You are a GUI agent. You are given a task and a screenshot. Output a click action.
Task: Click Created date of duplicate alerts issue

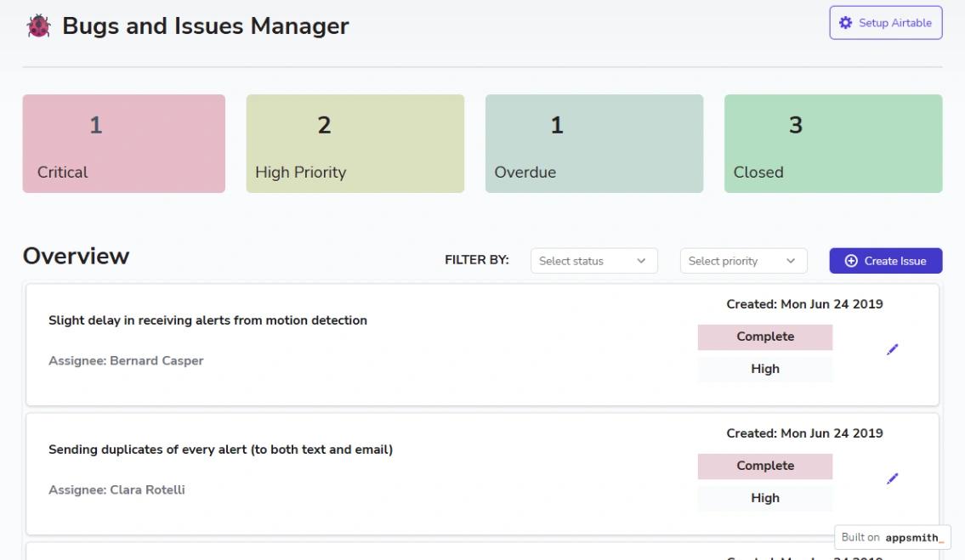coord(804,433)
